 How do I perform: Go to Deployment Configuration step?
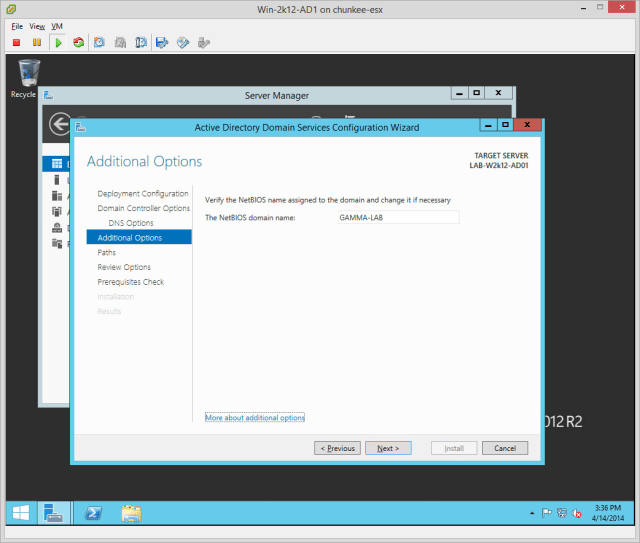(x=143, y=194)
